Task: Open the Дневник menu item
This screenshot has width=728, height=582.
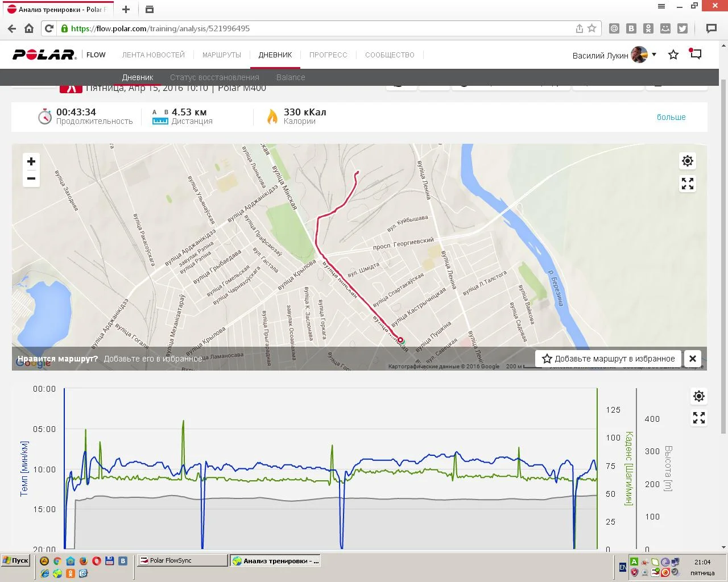Action: [275, 55]
